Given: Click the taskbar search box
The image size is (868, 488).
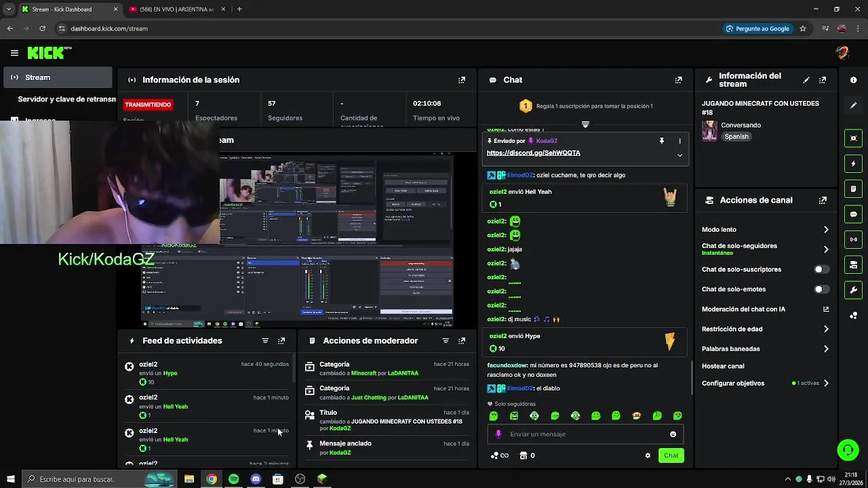Looking at the screenshot, I should (x=100, y=479).
